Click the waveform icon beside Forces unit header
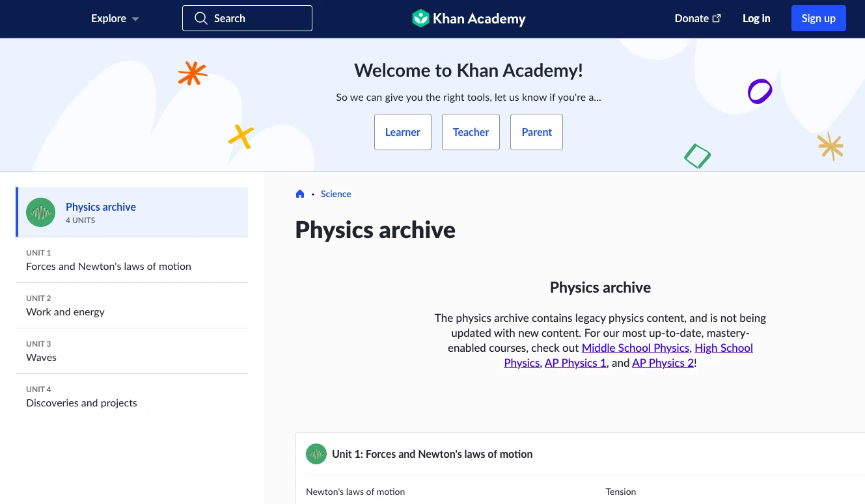This screenshot has width=865, height=504. 316,454
